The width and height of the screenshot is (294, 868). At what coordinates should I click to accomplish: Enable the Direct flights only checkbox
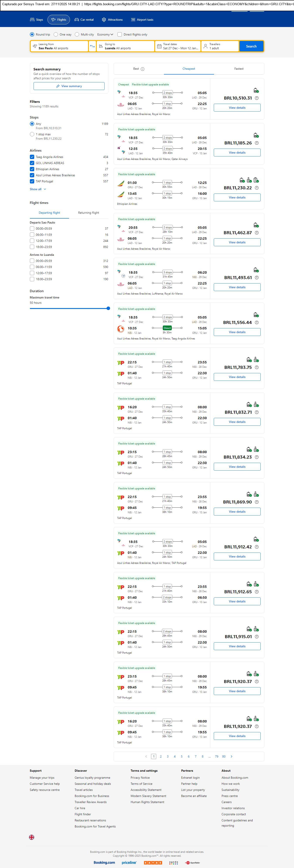(119, 34)
